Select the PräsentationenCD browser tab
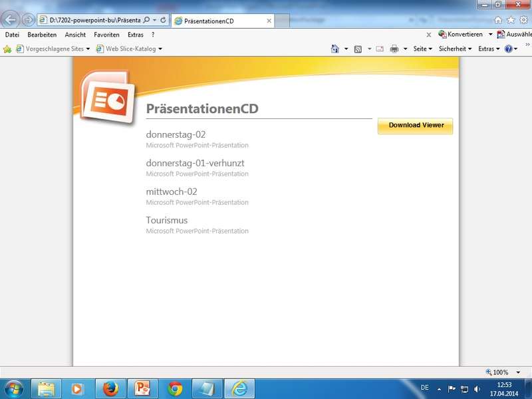532x399 pixels. coord(223,21)
